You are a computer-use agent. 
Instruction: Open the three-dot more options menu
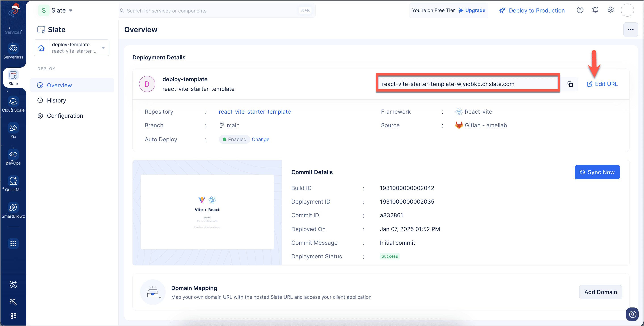tap(631, 29)
